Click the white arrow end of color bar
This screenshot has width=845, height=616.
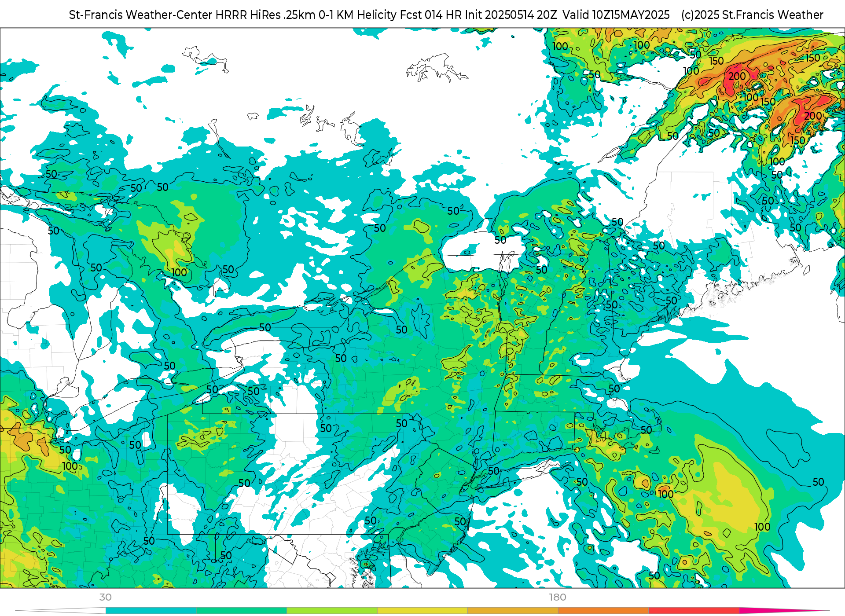point(61,611)
